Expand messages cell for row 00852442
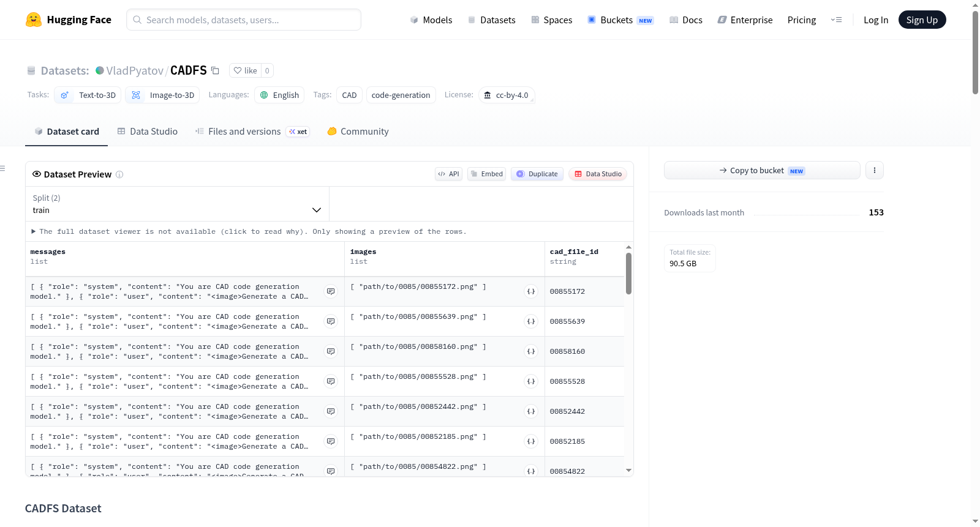This screenshot has height=527, width=980. point(331,411)
